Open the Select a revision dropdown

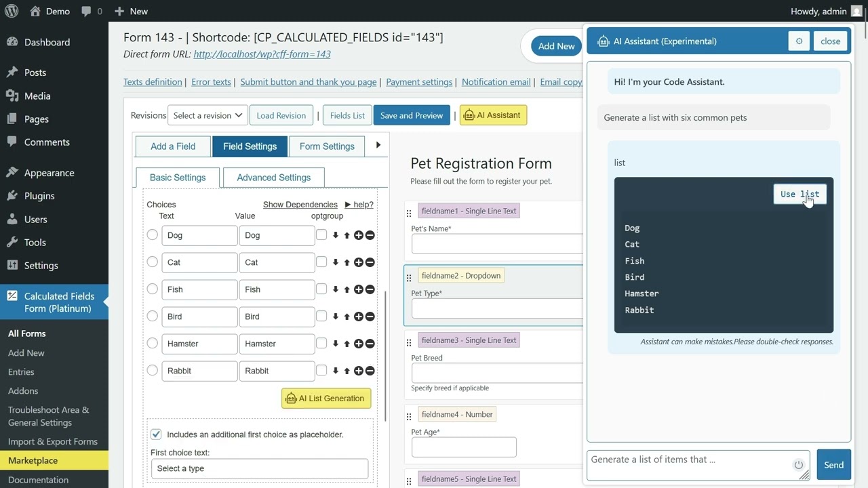pyautogui.click(x=208, y=115)
